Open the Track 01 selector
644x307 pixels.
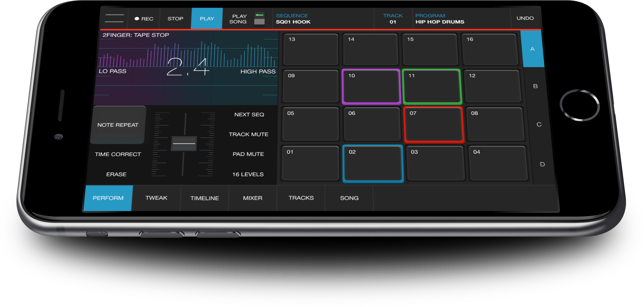[x=393, y=19]
